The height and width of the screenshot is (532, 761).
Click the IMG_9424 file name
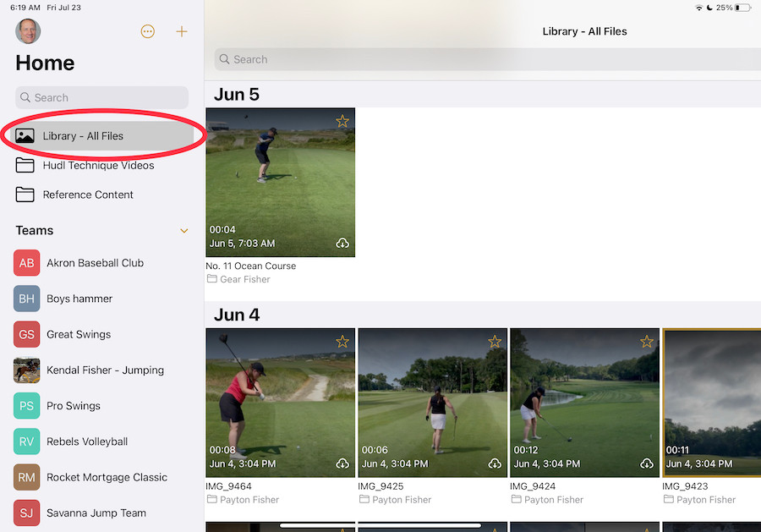[533, 486]
